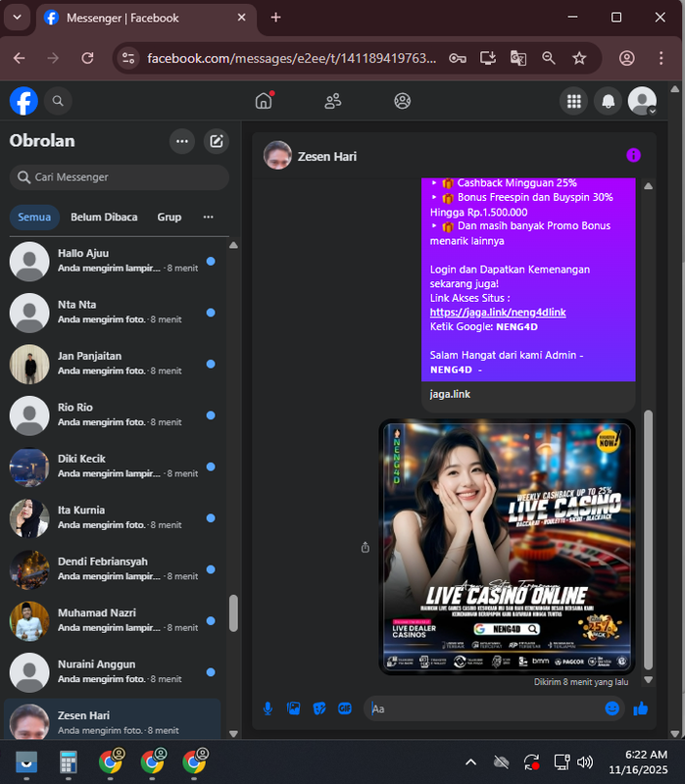Viewport: 685px width, 784px height.
Task: Open the Hallo Ajuu conversation
Action: 113,261
